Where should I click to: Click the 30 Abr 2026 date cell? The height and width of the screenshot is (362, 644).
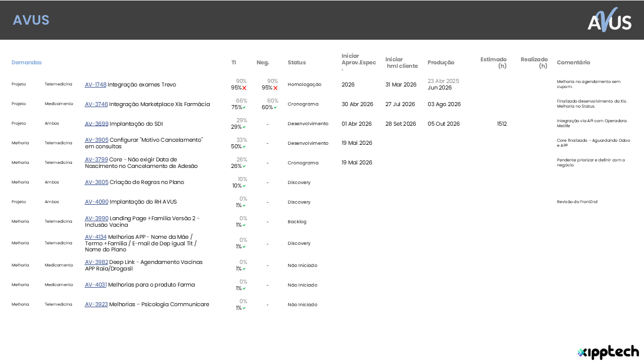click(x=357, y=104)
